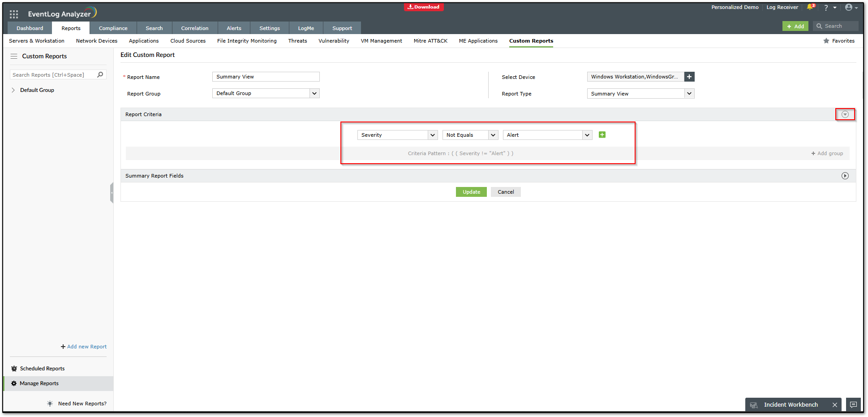This screenshot has height=417, width=868.
Task: Focus the Search Reports input field
Action: click(52, 75)
